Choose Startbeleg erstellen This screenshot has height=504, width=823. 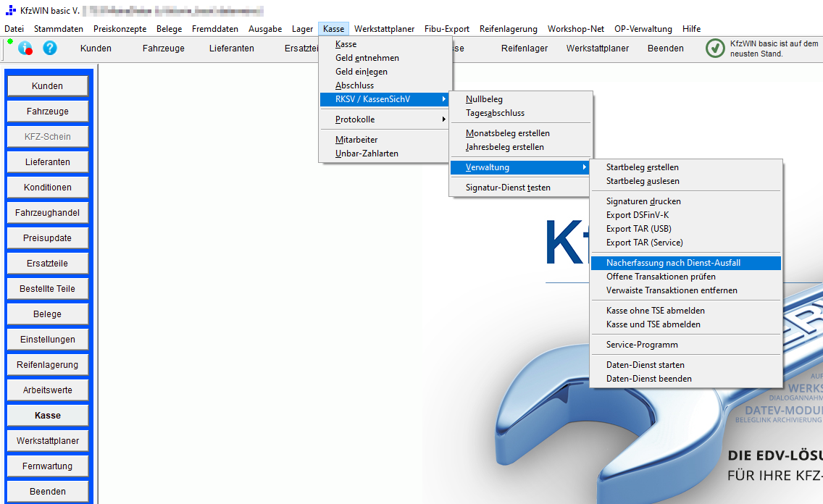pos(685,167)
